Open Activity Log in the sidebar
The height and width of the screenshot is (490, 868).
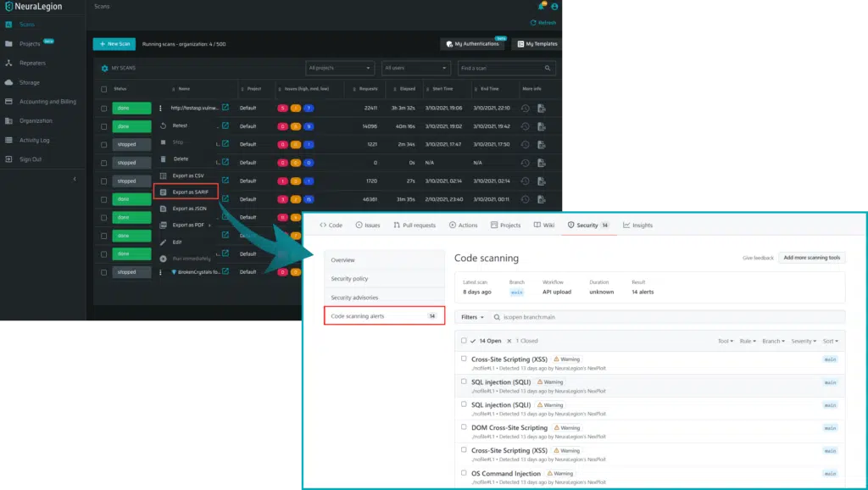[x=34, y=140]
